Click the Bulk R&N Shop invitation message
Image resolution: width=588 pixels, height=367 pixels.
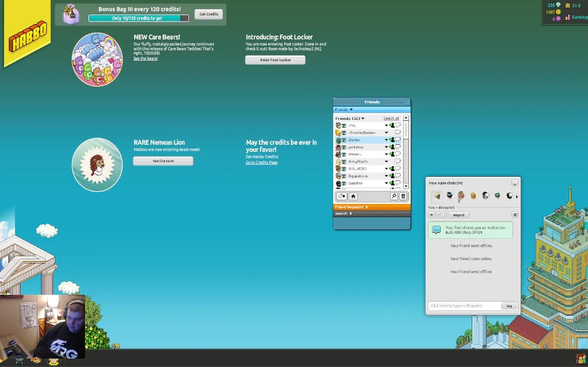coord(470,230)
